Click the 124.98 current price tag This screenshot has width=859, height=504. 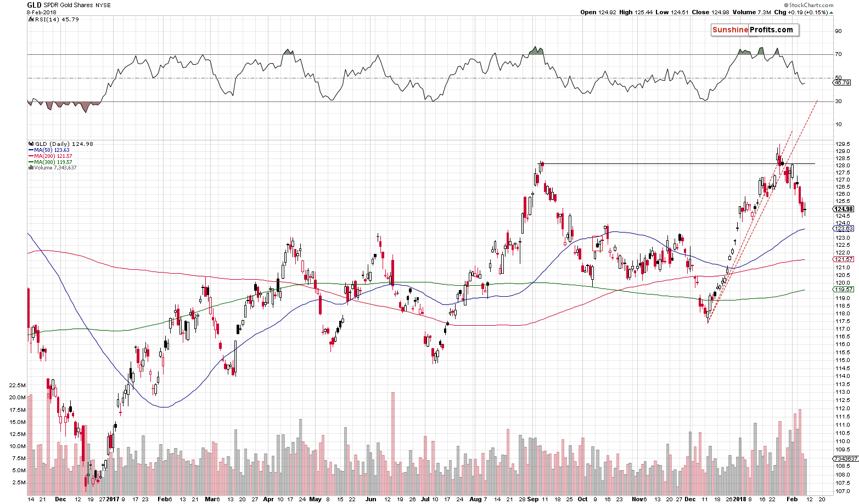(844, 209)
